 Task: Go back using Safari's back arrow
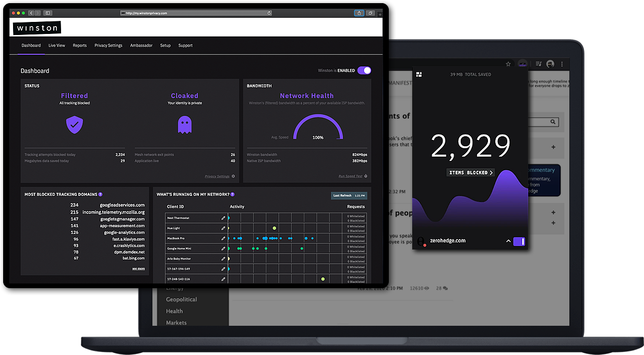coord(31,13)
